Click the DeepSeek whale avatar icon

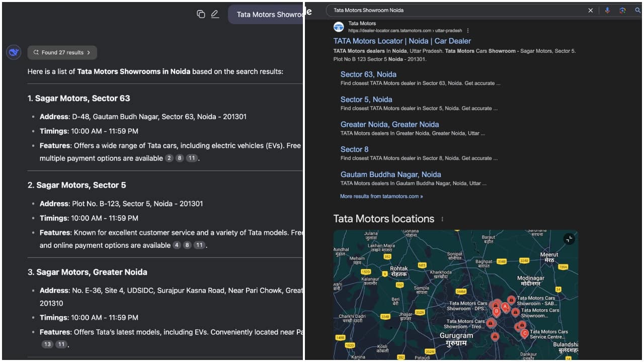click(x=14, y=52)
